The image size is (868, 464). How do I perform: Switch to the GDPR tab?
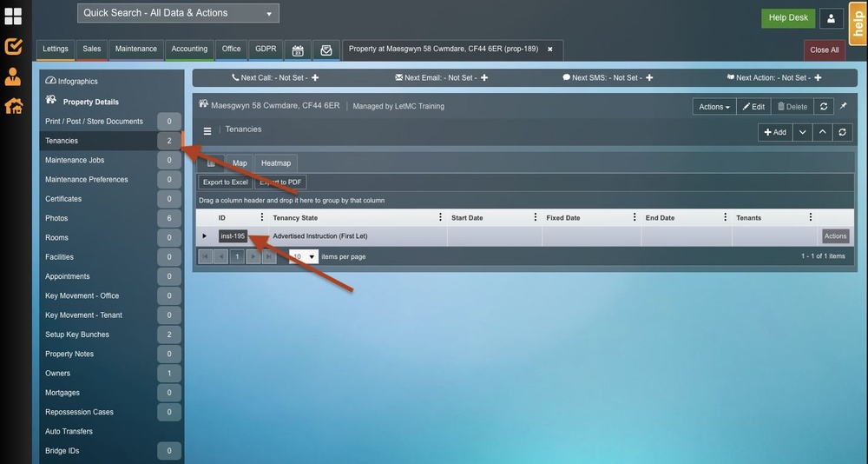click(x=266, y=50)
